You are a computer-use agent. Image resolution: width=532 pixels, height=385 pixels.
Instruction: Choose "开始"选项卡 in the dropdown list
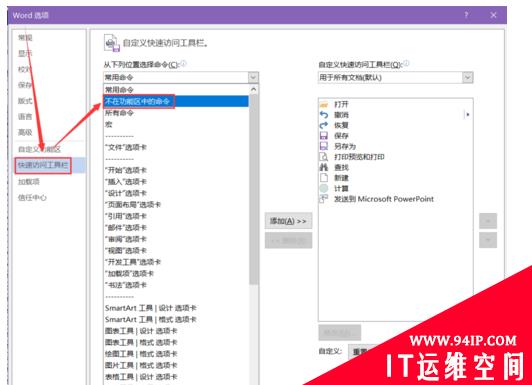(176, 170)
